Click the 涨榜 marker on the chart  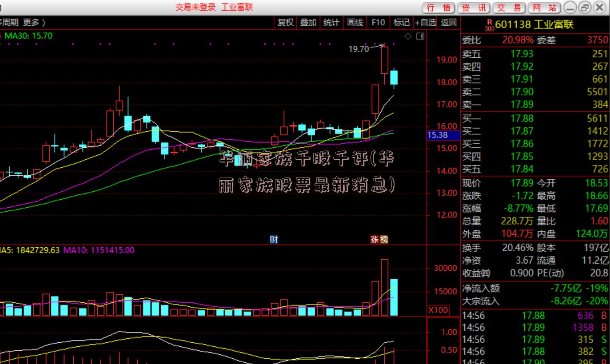coord(379,240)
